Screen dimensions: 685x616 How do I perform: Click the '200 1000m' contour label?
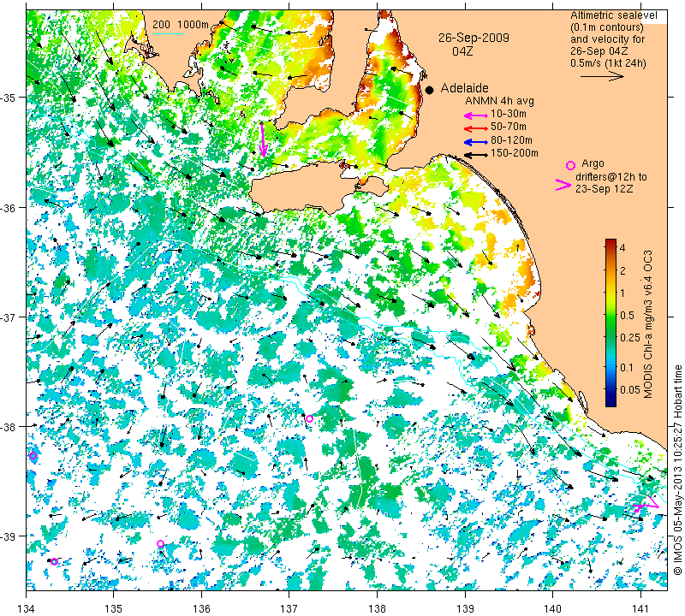181,25
